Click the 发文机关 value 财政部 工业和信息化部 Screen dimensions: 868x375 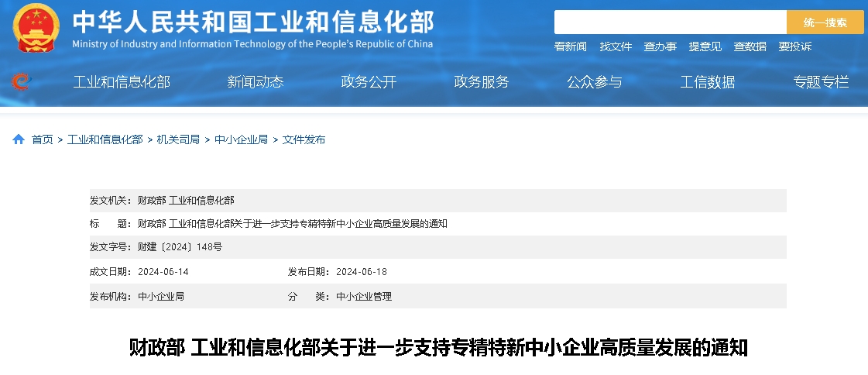point(186,201)
